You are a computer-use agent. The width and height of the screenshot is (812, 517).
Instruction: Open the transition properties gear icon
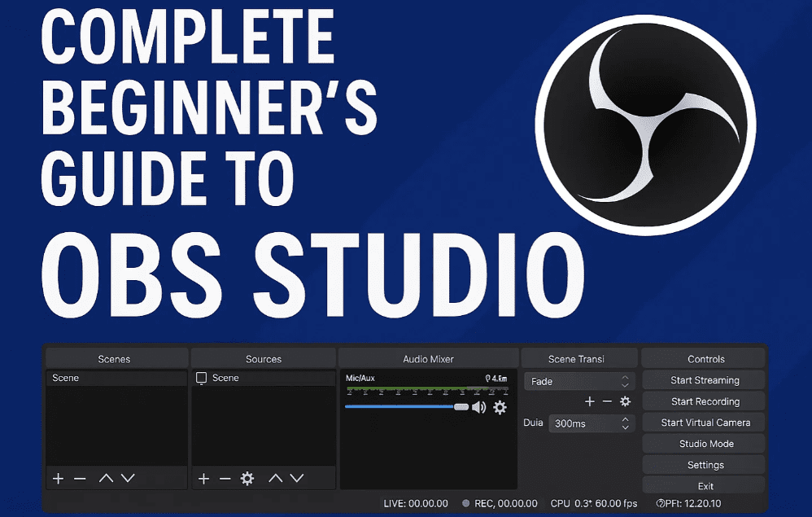pos(625,401)
